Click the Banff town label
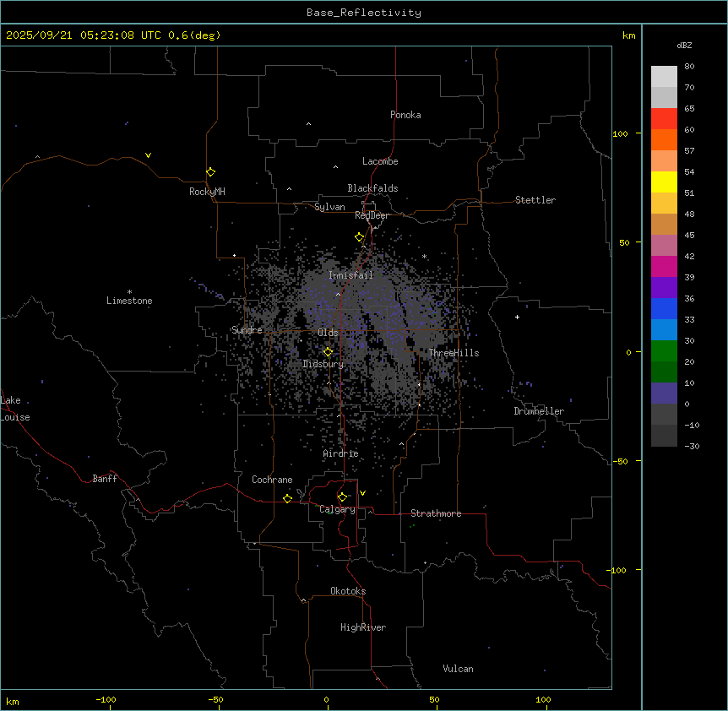 (105, 479)
